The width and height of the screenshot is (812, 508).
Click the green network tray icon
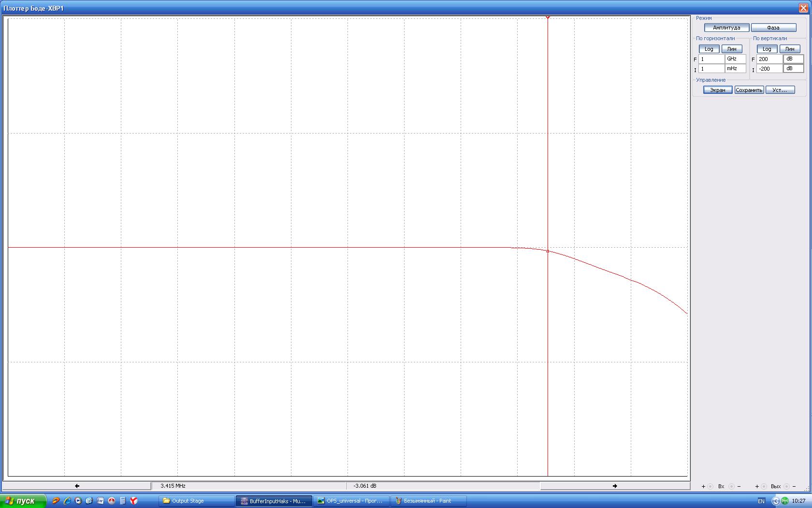pos(784,501)
